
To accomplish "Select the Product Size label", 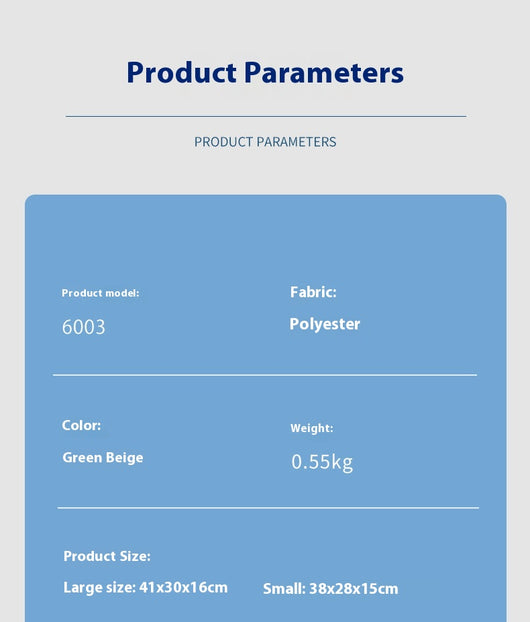I will (x=107, y=556).
